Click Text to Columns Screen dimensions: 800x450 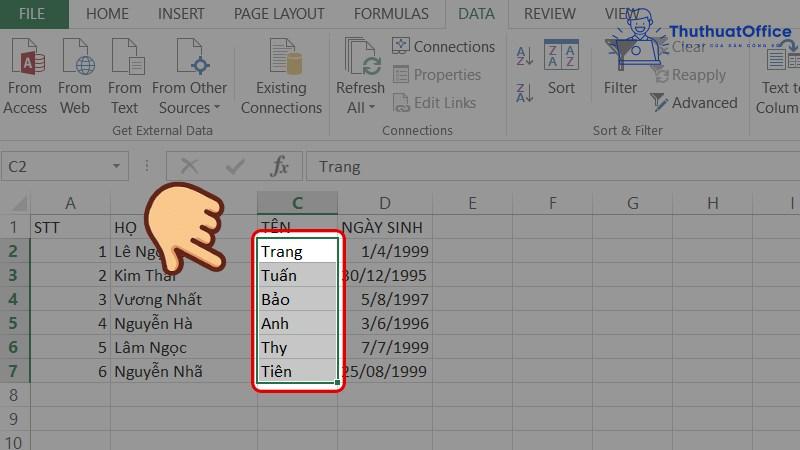point(778,77)
